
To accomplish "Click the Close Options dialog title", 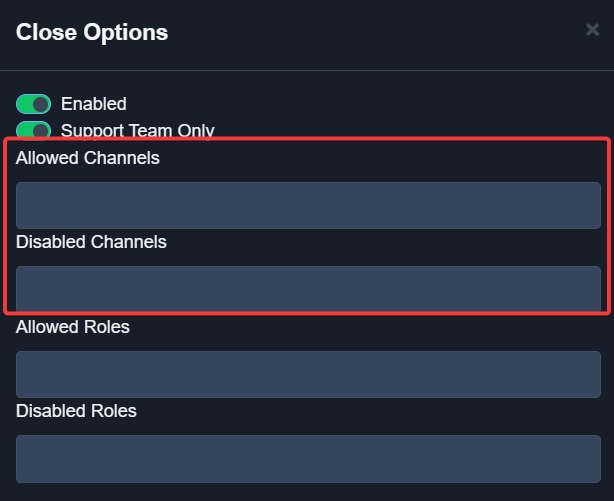I will 92,32.
